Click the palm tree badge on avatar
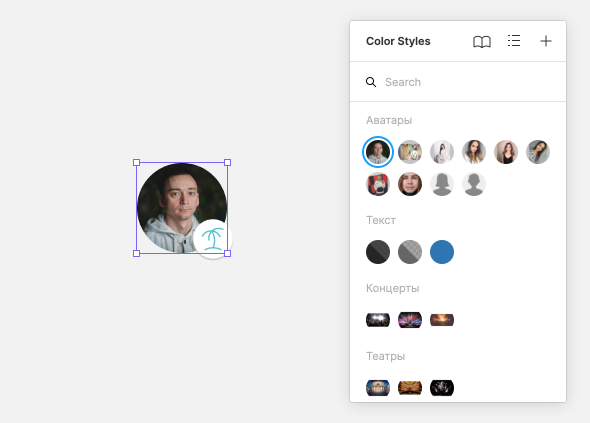Image resolution: width=590 pixels, height=423 pixels. pyautogui.click(x=213, y=239)
